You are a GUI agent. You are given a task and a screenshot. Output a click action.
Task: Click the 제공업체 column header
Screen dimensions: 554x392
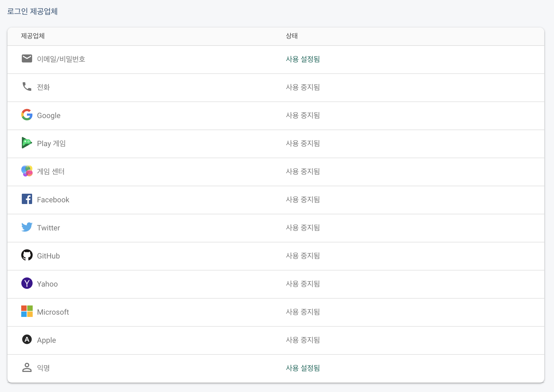(33, 36)
